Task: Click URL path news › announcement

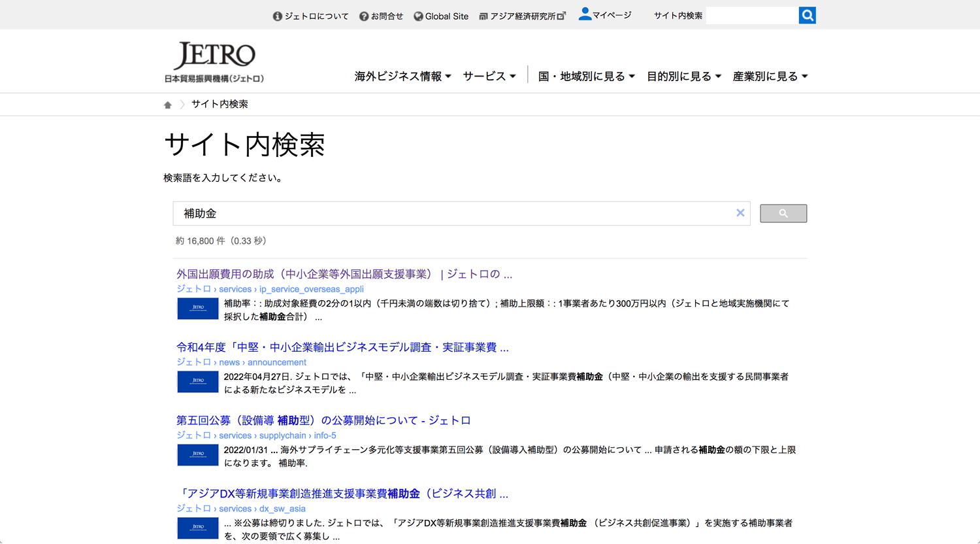Action: (263, 362)
